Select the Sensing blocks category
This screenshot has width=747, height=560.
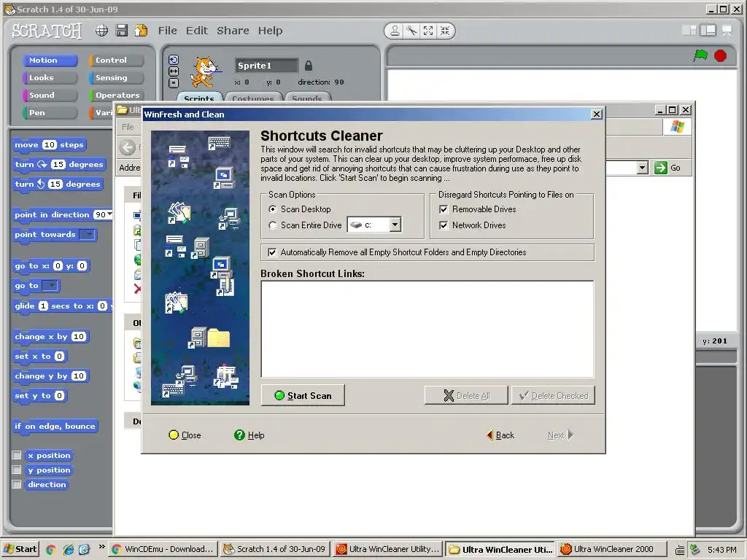pos(116,77)
